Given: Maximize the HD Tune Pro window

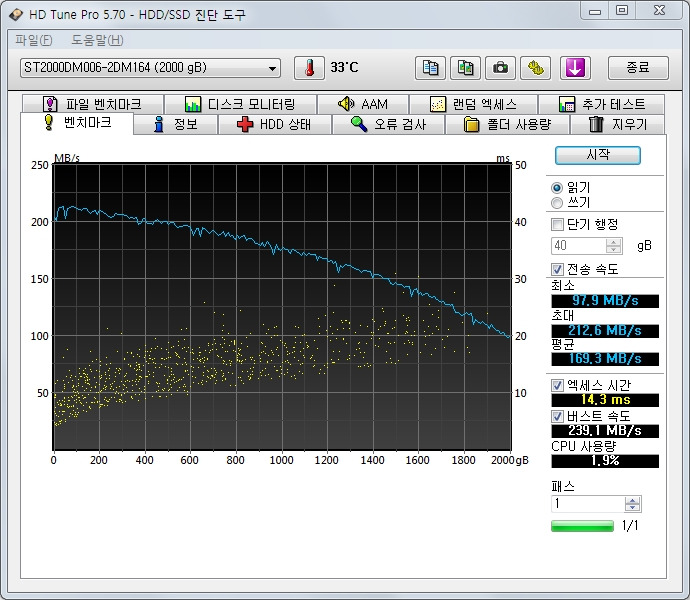Looking at the screenshot, I should point(621,11).
